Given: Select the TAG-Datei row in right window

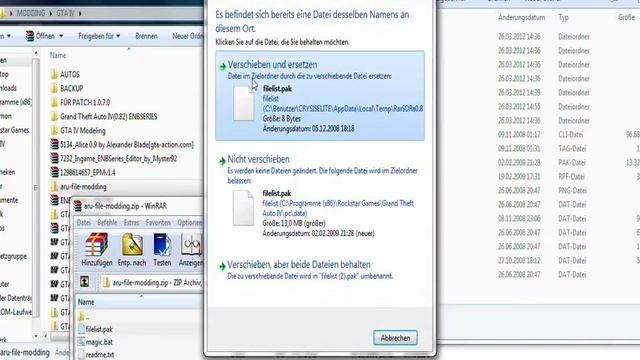Looking at the screenshot, I should click(x=568, y=149).
